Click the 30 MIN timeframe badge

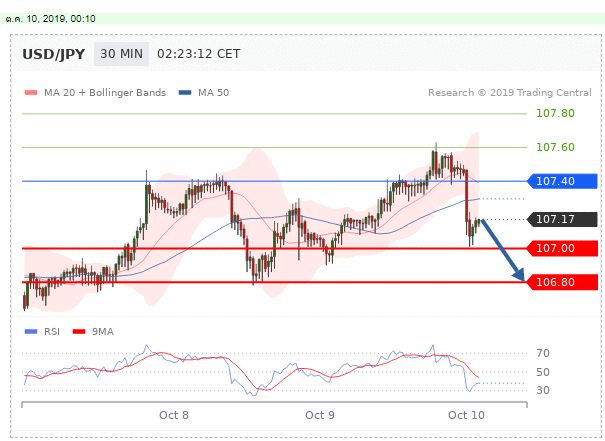pyautogui.click(x=121, y=54)
